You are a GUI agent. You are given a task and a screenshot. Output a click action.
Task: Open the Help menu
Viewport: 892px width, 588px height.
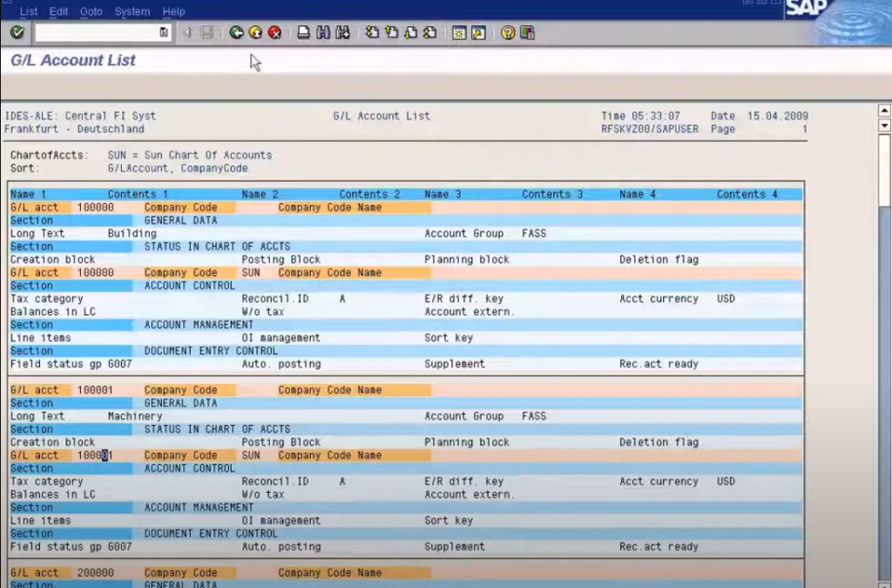coord(173,11)
